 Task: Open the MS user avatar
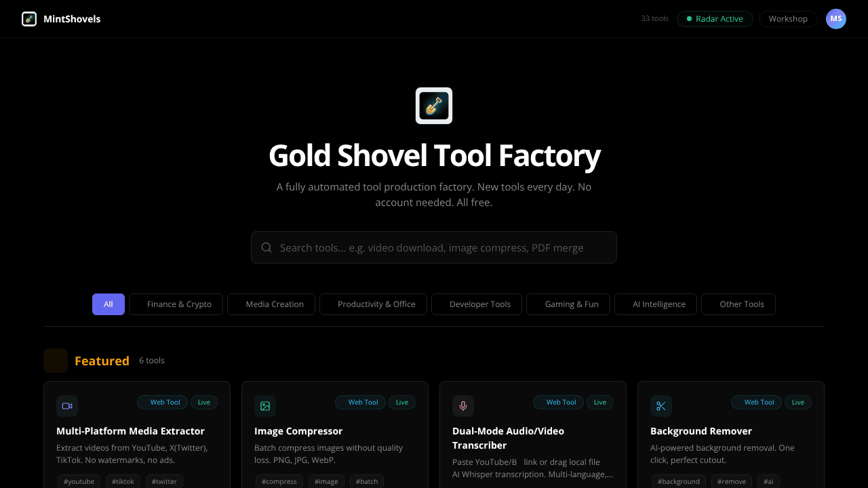point(836,19)
